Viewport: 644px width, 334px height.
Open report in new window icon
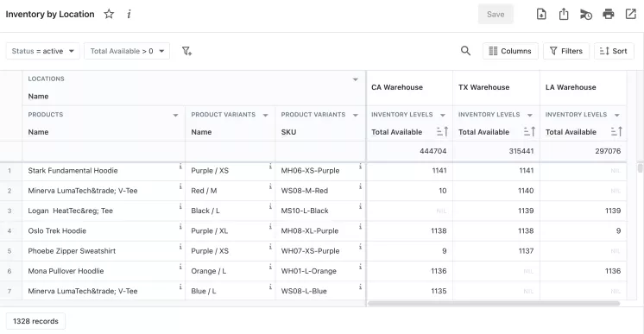tap(630, 14)
